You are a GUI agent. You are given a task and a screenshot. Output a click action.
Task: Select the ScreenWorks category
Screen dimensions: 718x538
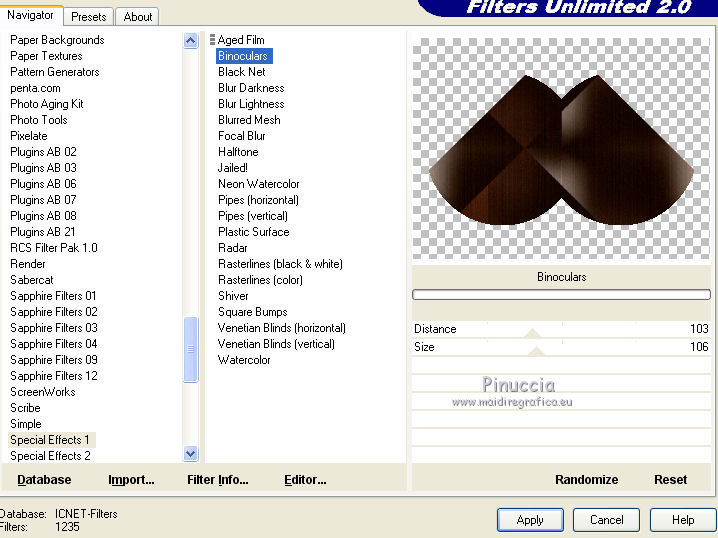(x=43, y=392)
